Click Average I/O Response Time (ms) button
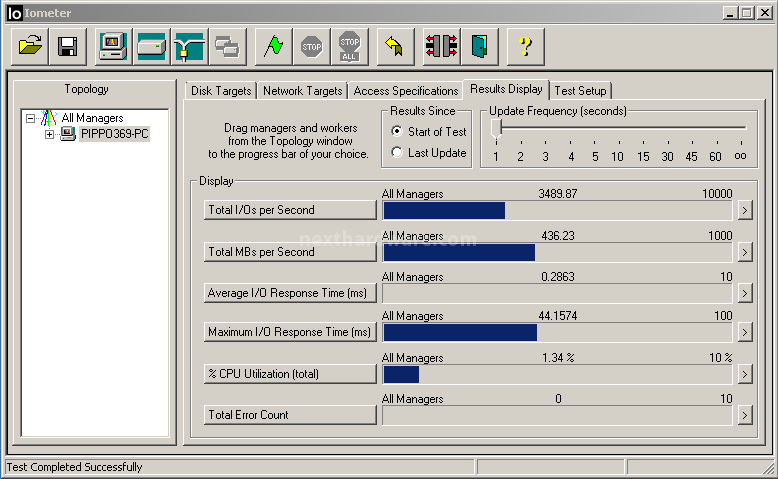The width and height of the screenshot is (778, 479). tap(290, 293)
